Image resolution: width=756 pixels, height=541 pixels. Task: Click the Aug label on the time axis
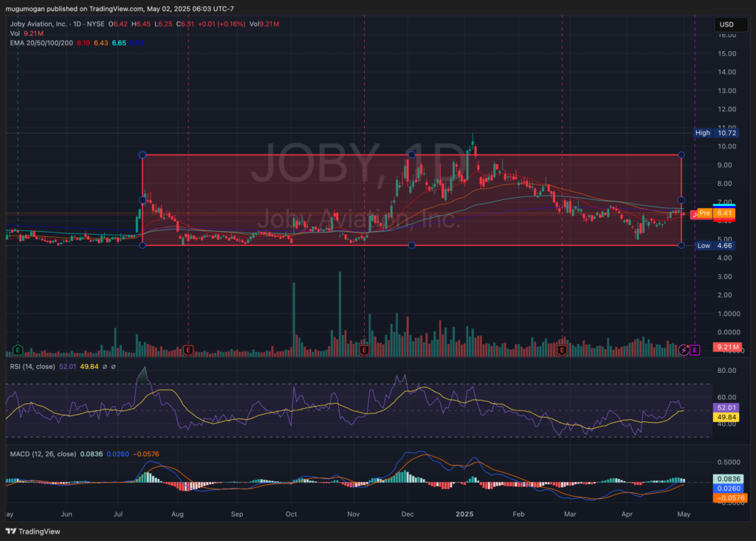pyautogui.click(x=177, y=514)
